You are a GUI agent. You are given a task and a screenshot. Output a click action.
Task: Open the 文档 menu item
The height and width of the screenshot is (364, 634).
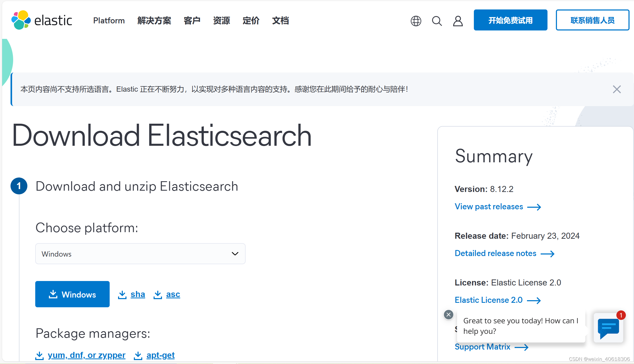(280, 20)
